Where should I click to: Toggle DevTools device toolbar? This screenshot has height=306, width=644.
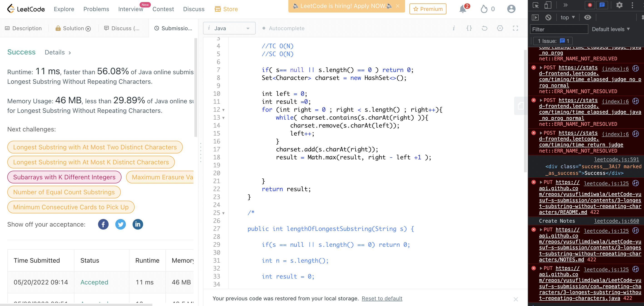(548, 5)
